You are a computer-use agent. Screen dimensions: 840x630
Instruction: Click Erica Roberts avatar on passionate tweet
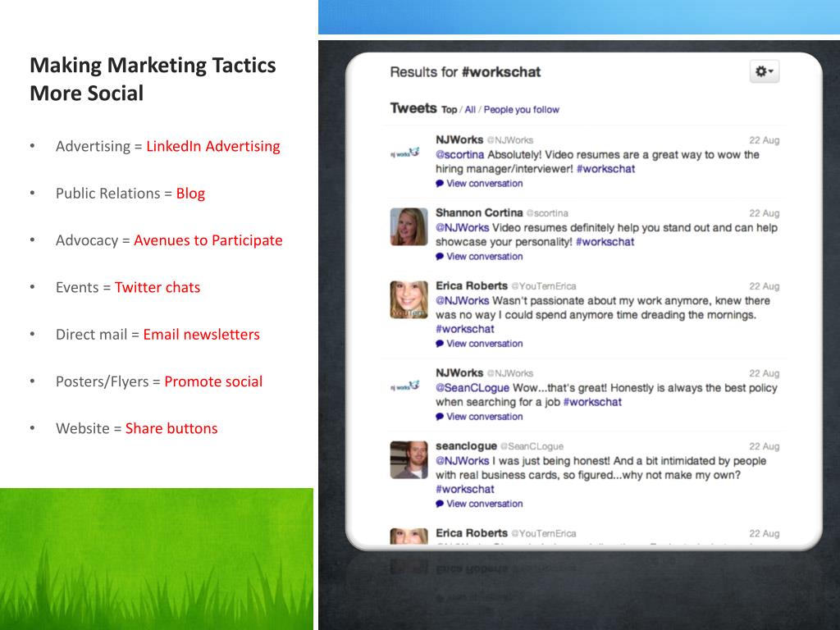tap(409, 299)
